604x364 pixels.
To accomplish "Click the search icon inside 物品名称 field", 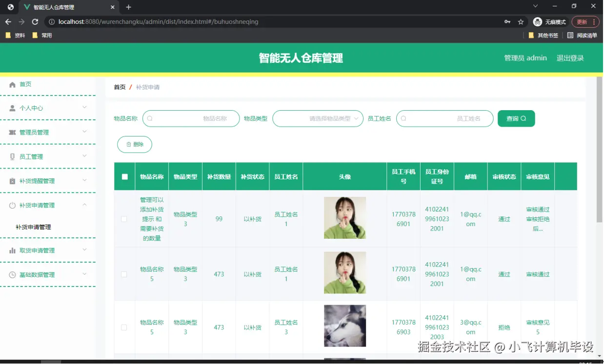I will (x=150, y=118).
